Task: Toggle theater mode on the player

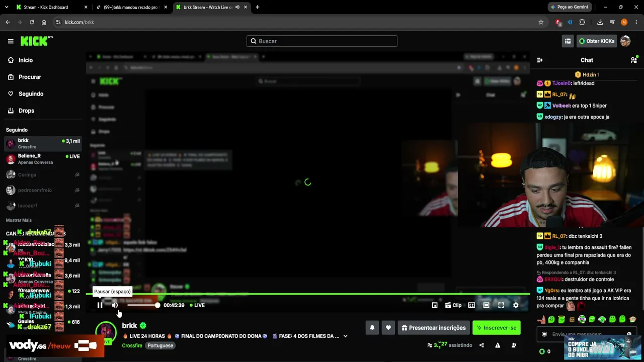Action: point(486,305)
